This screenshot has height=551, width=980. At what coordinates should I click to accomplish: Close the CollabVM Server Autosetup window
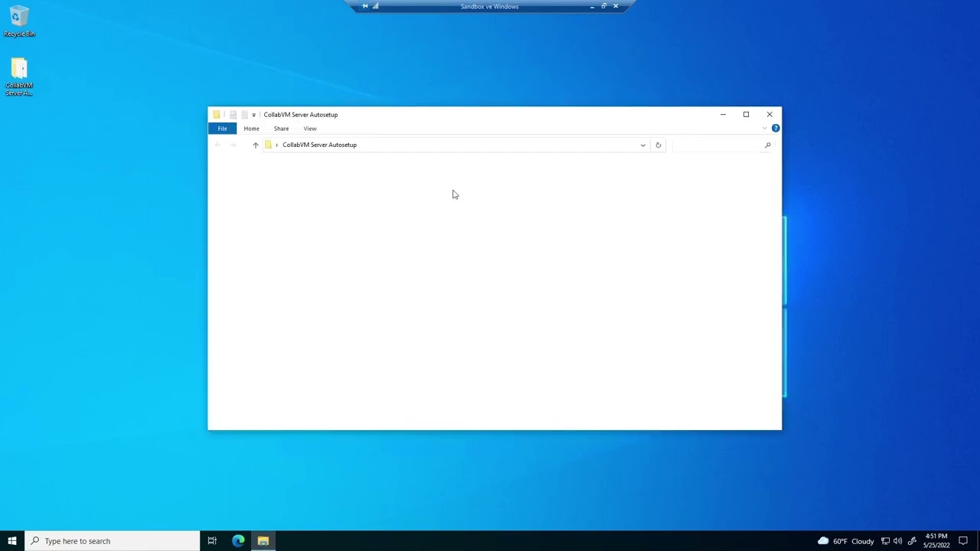click(x=769, y=115)
